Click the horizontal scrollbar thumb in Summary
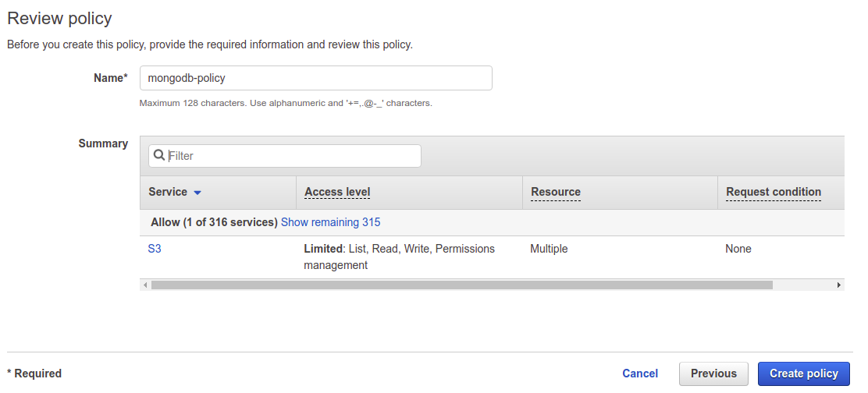Viewport: 868px width, 393px height. [461, 285]
